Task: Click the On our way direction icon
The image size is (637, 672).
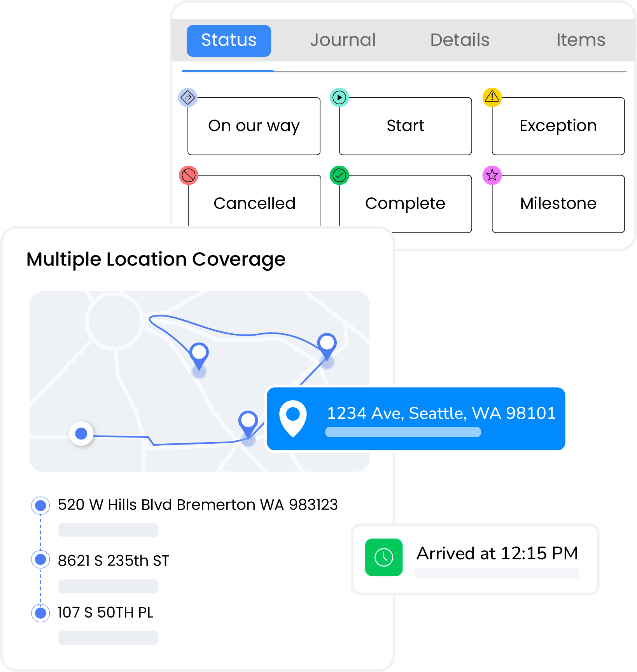Action: click(x=188, y=97)
